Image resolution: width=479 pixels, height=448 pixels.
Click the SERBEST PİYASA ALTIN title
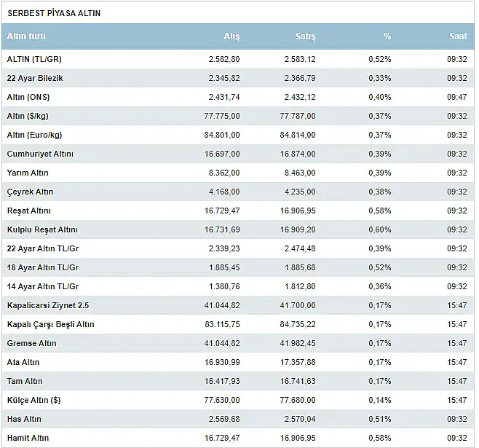pos(54,13)
